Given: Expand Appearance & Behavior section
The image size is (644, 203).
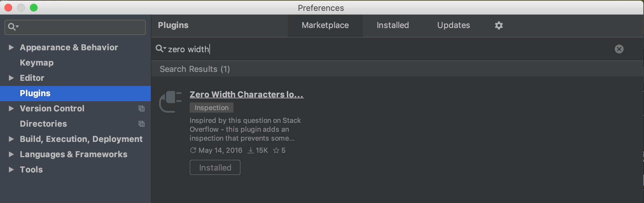Looking at the screenshot, I should point(11,47).
